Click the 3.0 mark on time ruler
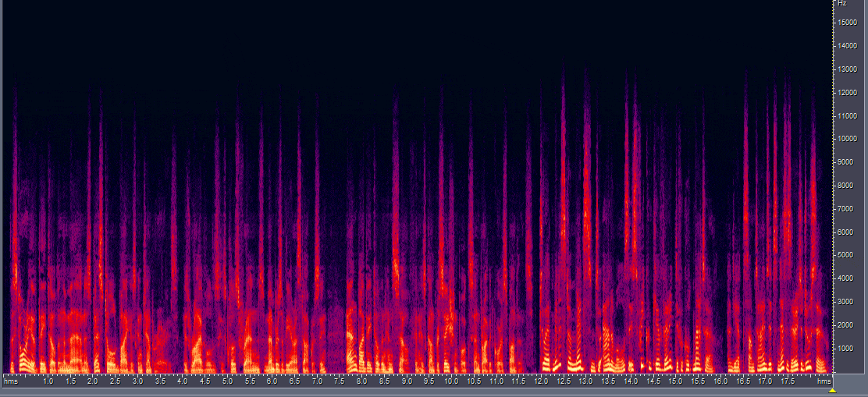This screenshot has height=397, width=868. pyautogui.click(x=138, y=381)
